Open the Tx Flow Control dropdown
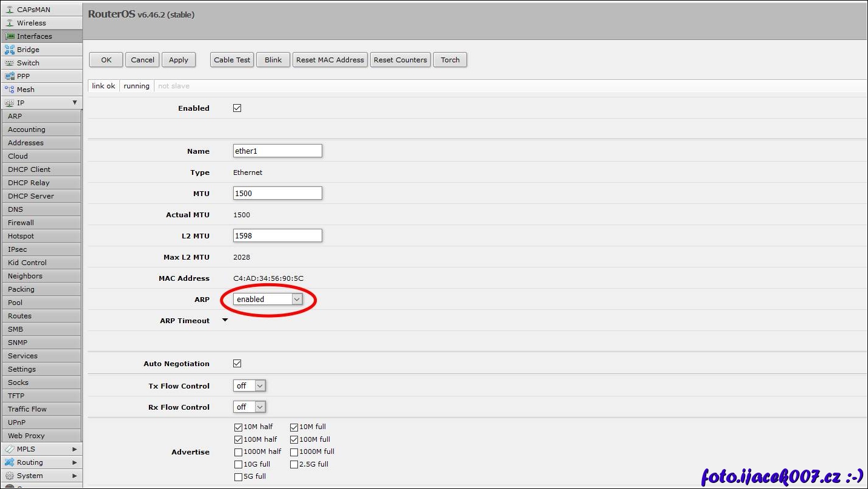 [250, 386]
